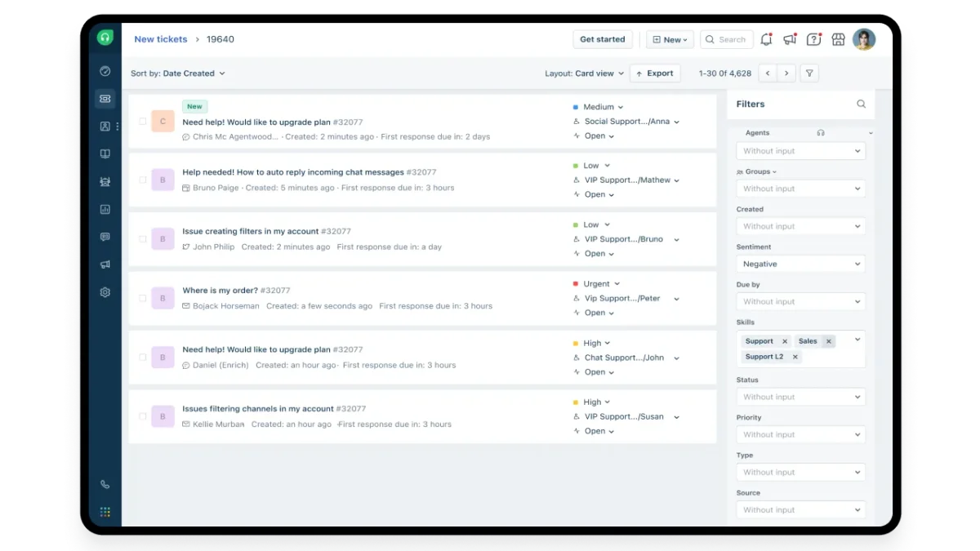Viewport: 980px width, 551px height.
Task: Select the Tickets icon in the sidebar
Action: click(105, 98)
